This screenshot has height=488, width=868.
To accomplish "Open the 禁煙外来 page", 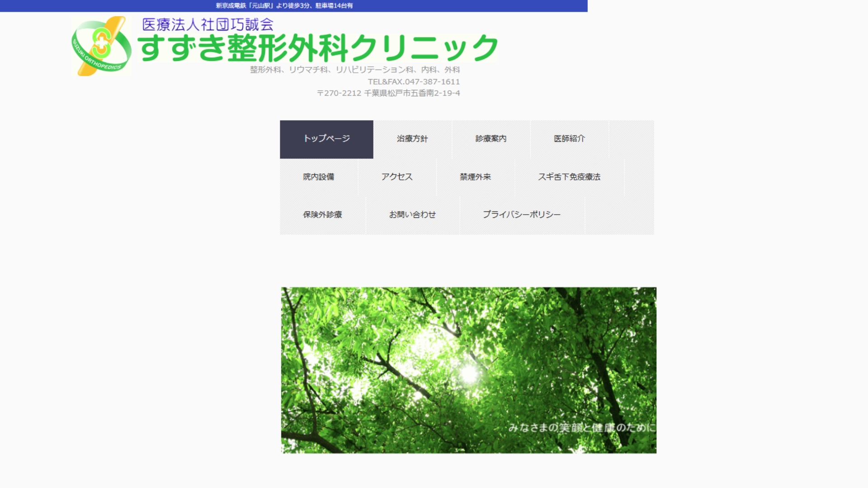I will click(475, 177).
